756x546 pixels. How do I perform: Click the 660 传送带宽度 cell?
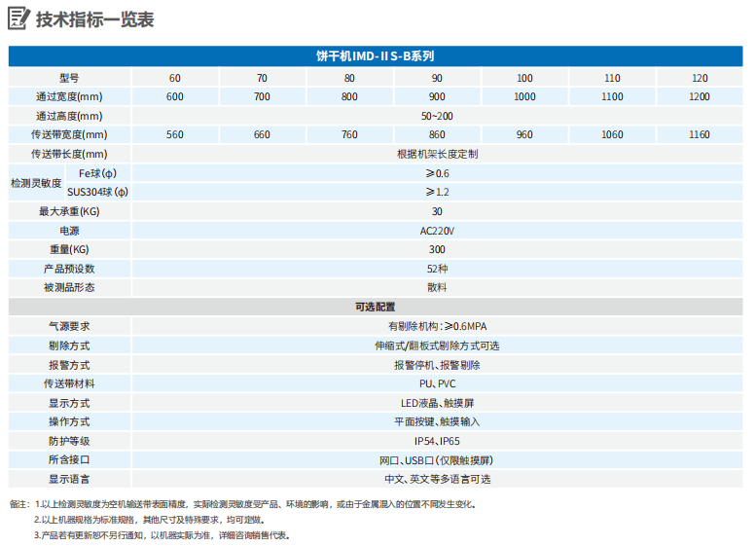(x=262, y=134)
